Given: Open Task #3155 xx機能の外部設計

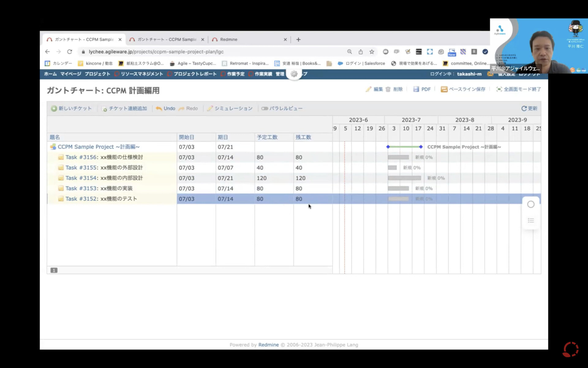Looking at the screenshot, I should coord(104,168).
